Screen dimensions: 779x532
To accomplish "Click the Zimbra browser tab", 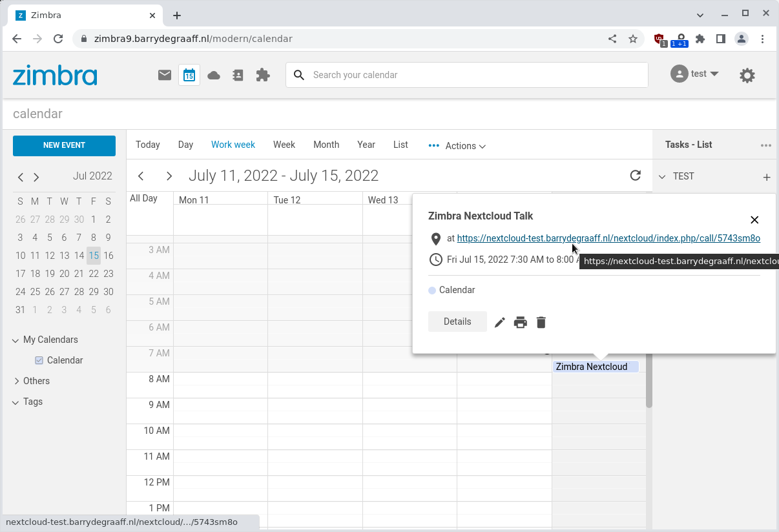I will click(x=84, y=15).
